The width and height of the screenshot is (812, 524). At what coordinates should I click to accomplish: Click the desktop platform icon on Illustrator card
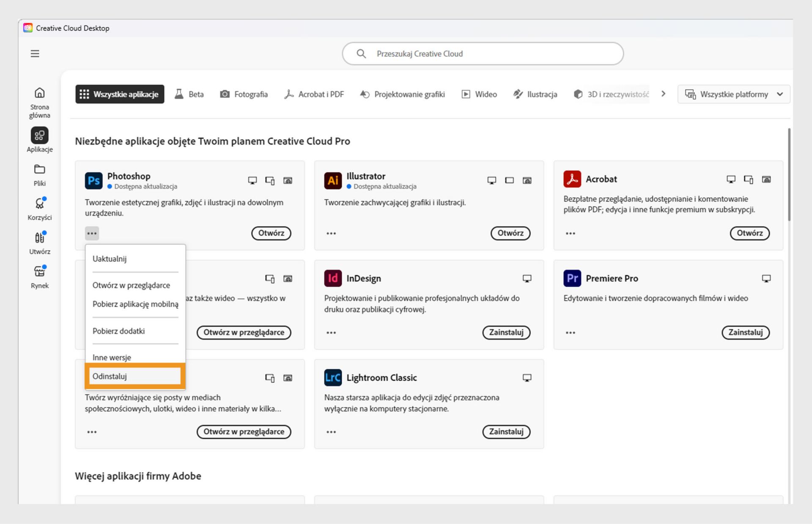[x=491, y=180]
